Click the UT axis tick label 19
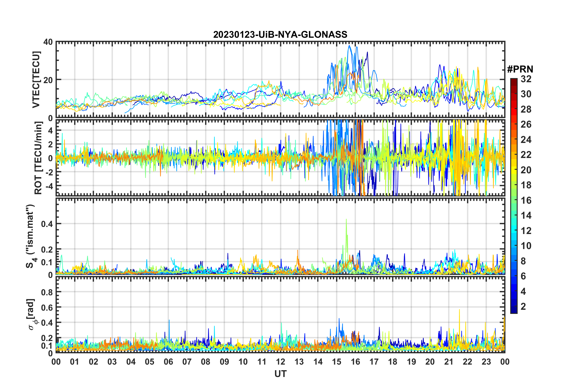This screenshot has width=561, height=392. (411, 362)
